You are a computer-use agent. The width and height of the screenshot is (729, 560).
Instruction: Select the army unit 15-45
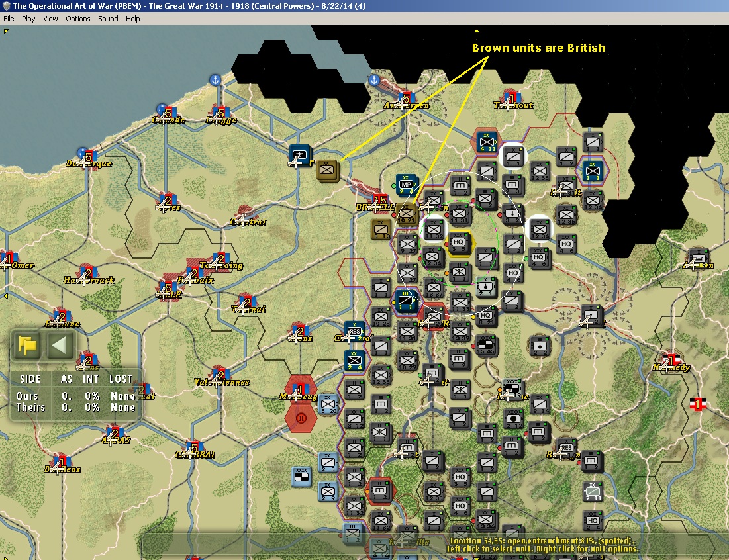point(486,346)
